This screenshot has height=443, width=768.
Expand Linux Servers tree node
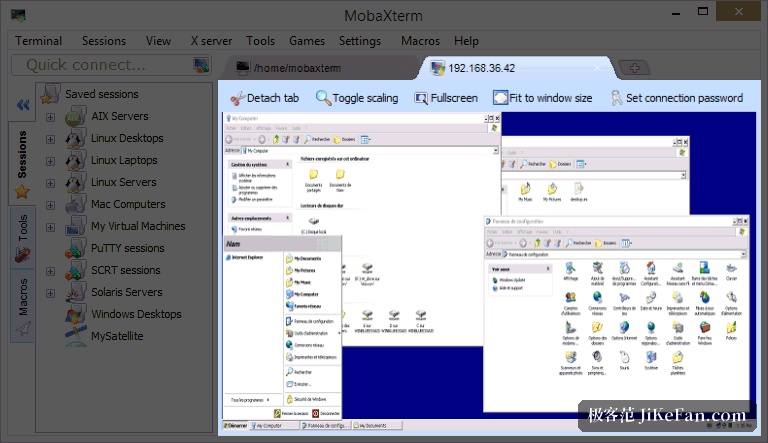point(50,183)
